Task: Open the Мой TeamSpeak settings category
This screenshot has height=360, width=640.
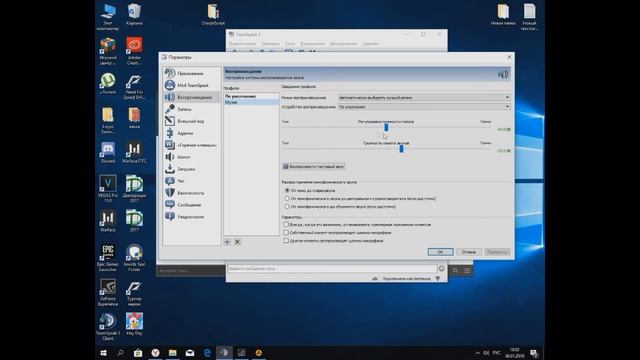Action: pos(191,85)
